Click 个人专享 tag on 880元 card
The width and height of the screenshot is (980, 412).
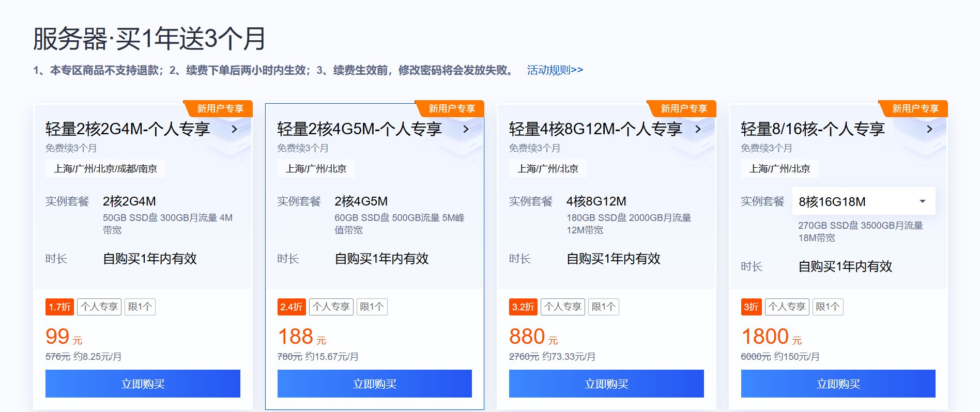tap(563, 307)
